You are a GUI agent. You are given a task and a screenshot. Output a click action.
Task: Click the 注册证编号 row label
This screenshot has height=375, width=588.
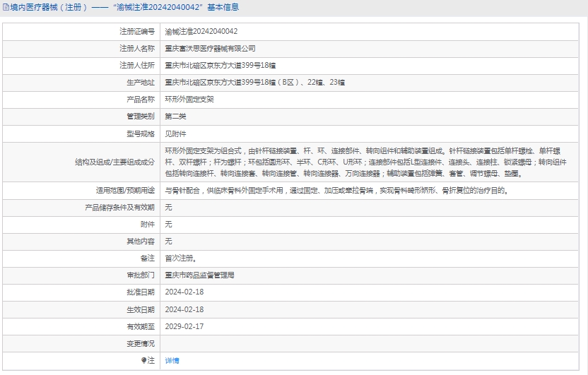tap(136, 32)
